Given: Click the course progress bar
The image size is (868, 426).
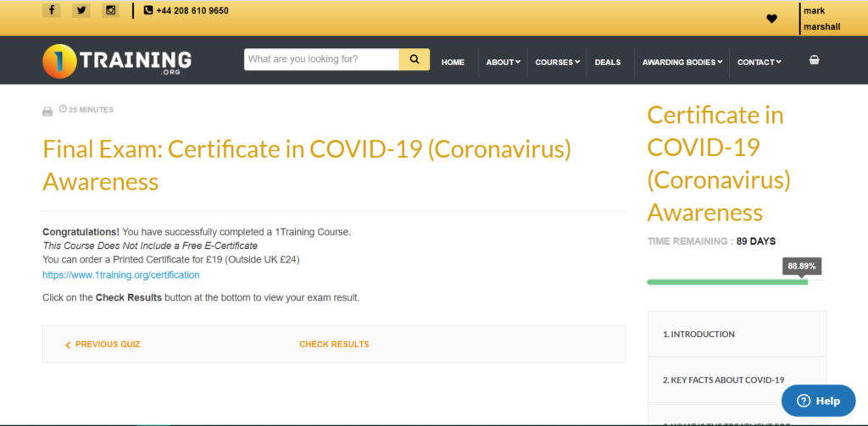Looking at the screenshot, I should (727, 282).
